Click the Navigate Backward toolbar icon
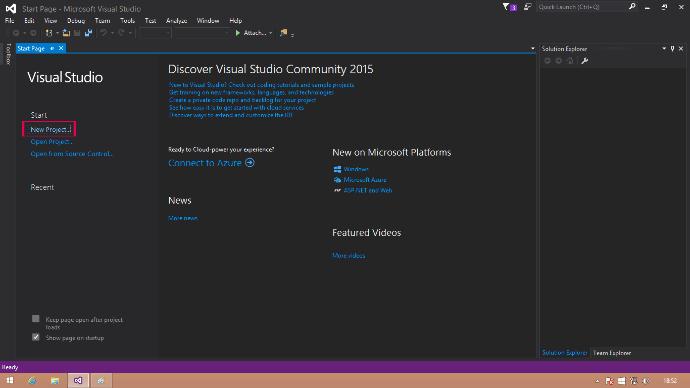The height and width of the screenshot is (388, 690). tap(16, 33)
